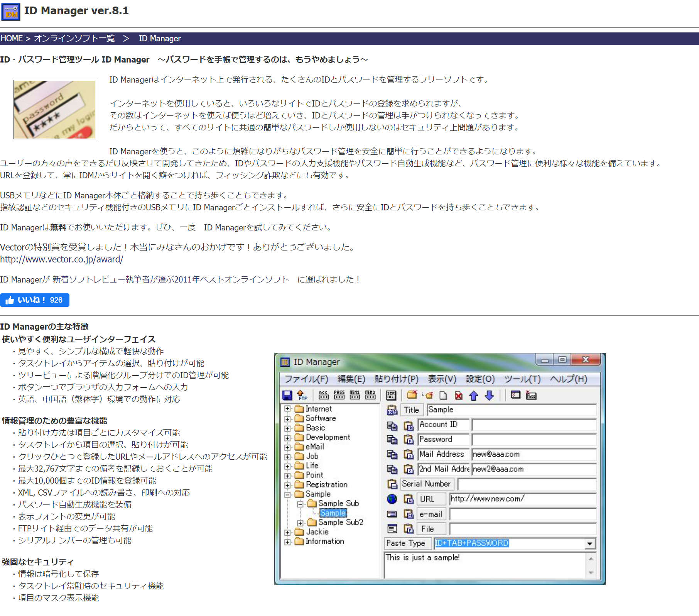Click the notes scrollbar down arrow
Screen dimensions: 699x616
(x=591, y=573)
